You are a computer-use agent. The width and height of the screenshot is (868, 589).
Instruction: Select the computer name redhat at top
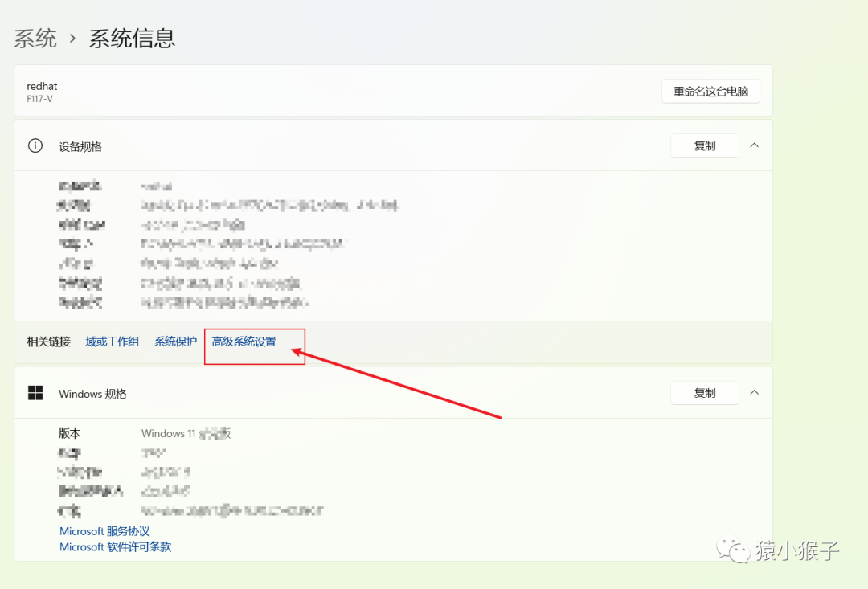pyautogui.click(x=42, y=86)
